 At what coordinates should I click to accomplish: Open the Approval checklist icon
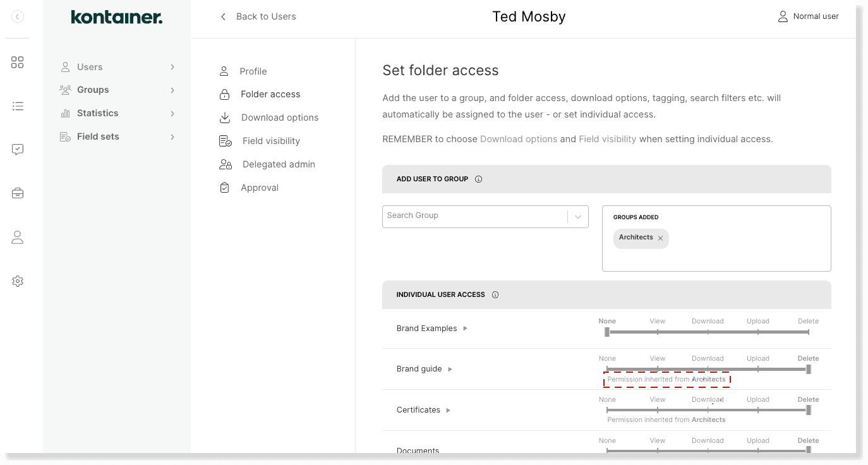click(224, 187)
